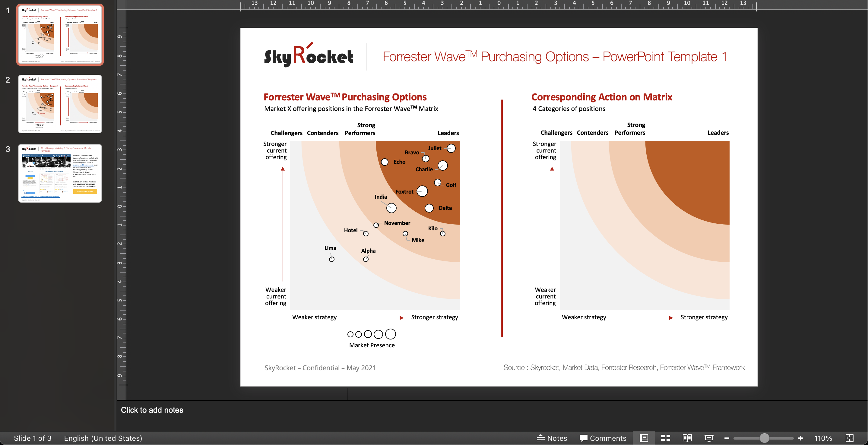
Task: Select the SkyRocket logo image
Action: pyautogui.click(x=308, y=55)
